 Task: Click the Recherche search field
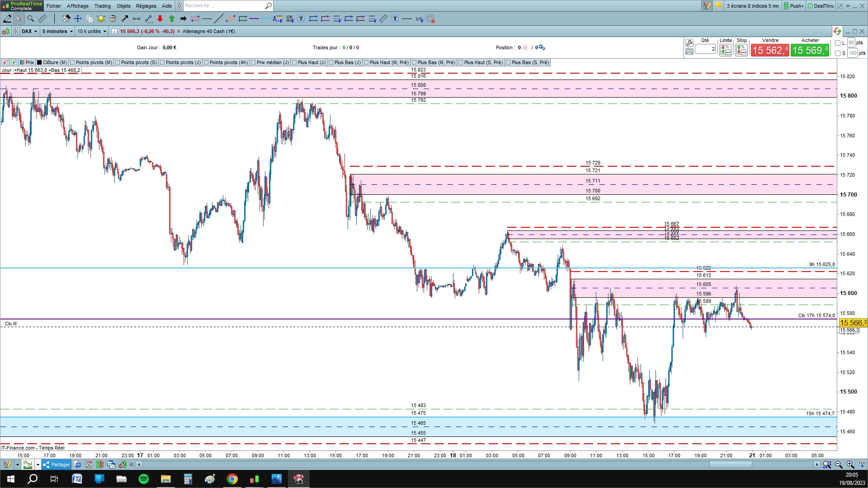click(x=224, y=6)
